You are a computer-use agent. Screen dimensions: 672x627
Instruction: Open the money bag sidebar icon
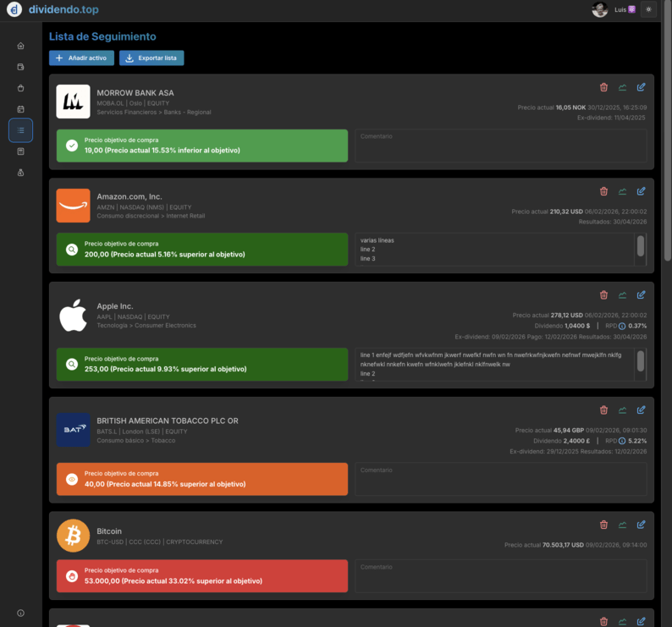tap(20, 173)
